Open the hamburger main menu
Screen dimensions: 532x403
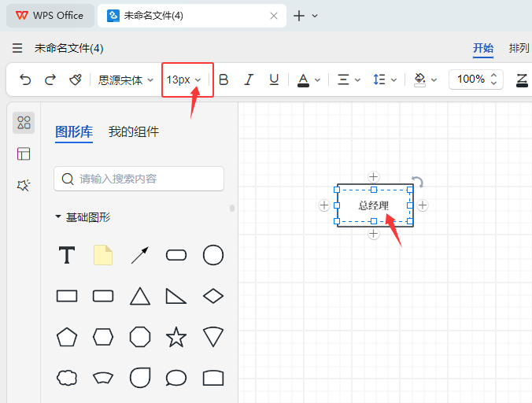[x=17, y=48]
